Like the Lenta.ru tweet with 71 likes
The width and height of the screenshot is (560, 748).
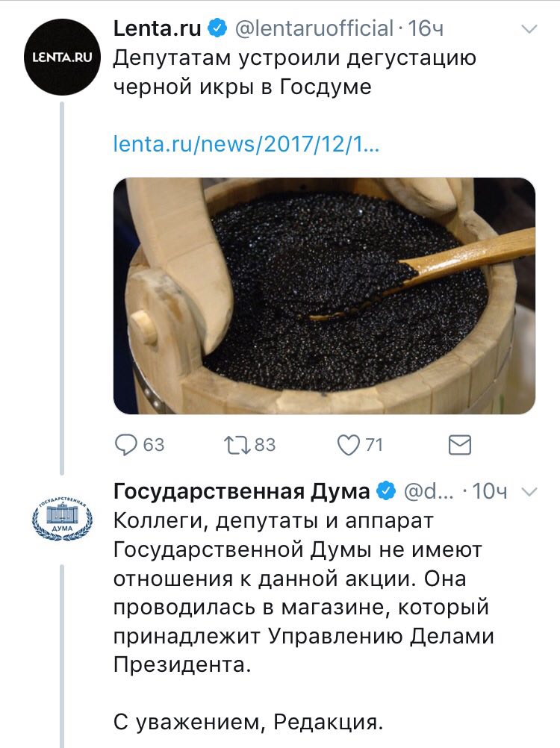(x=348, y=445)
